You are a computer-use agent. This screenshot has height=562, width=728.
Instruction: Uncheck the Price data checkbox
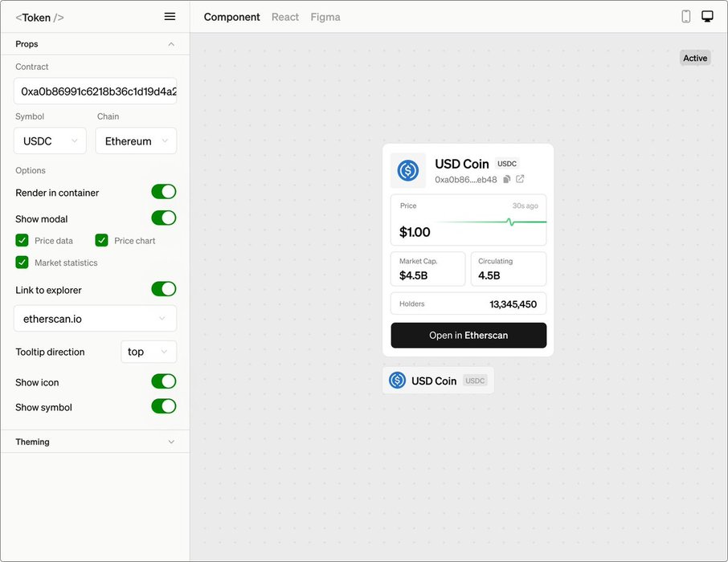(22, 240)
